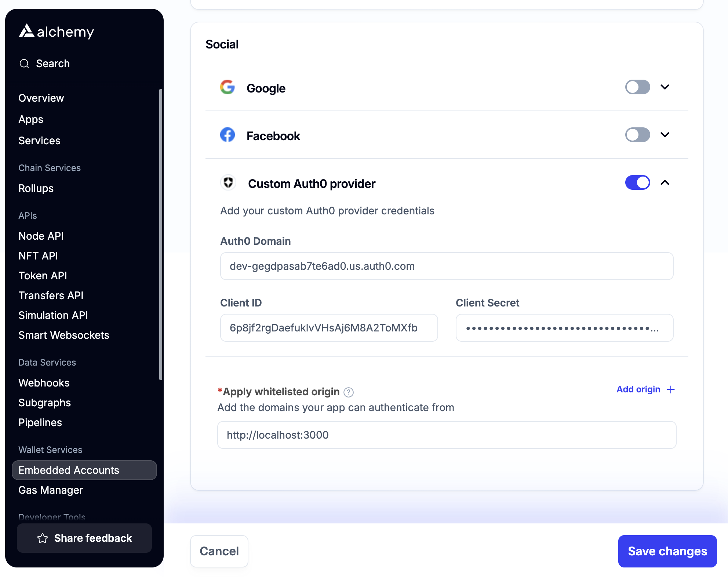Enable the Google sign-in toggle
The height and width of the screenshot is (577, 728).
[637, 87]
